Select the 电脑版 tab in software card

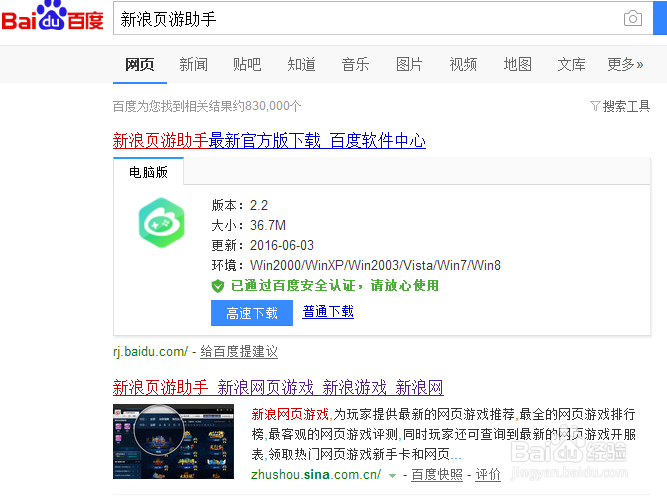click(x=148, y=171)
